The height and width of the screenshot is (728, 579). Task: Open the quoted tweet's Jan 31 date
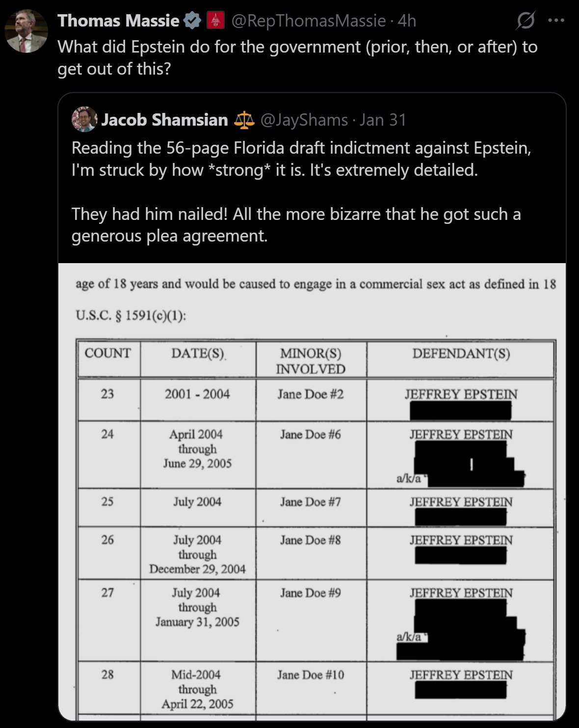point(383,120)
